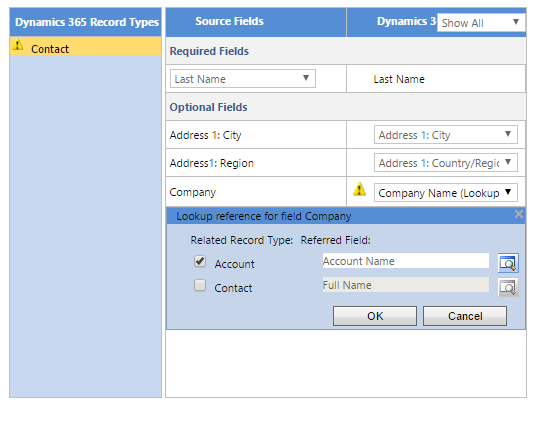Open the Address 1: Country/Region dropdown
The image size is (559, 428).
coord(446,163)
